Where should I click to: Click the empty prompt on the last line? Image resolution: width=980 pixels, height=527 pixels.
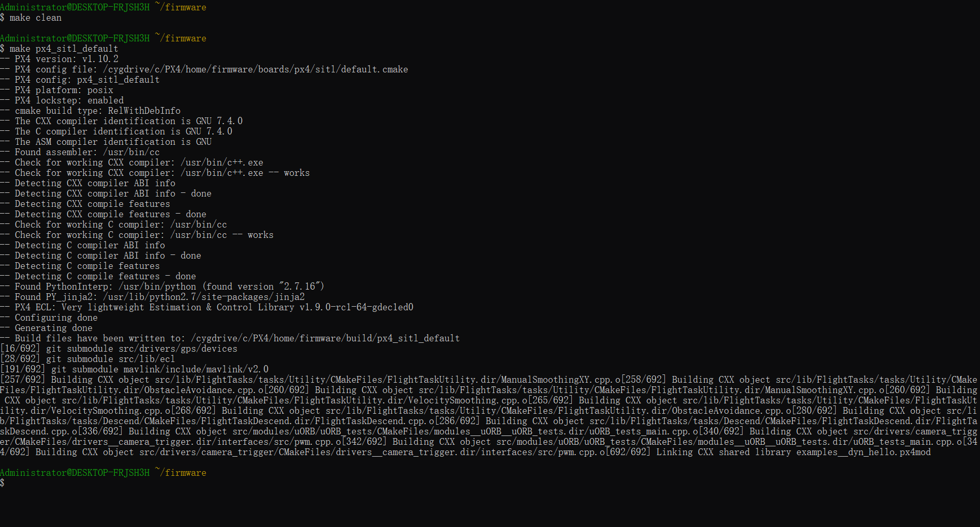point(3,483)
